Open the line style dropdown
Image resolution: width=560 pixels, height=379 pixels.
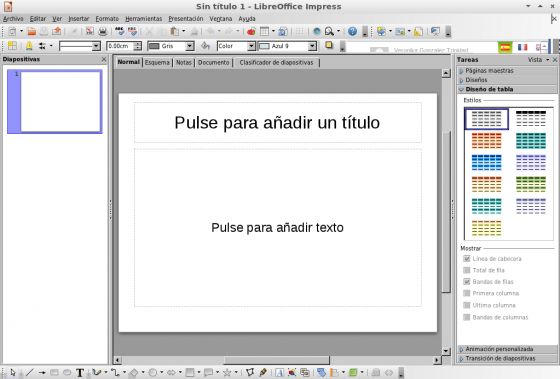pyautogui.click(x=96, y=46)
